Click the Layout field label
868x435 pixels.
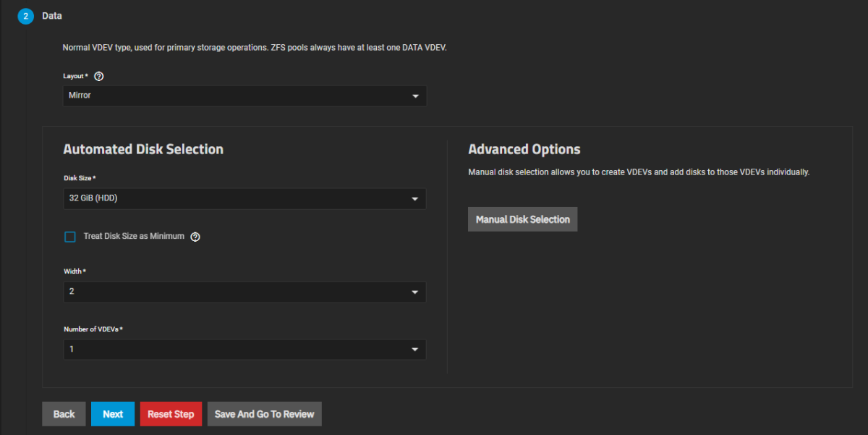75,76
